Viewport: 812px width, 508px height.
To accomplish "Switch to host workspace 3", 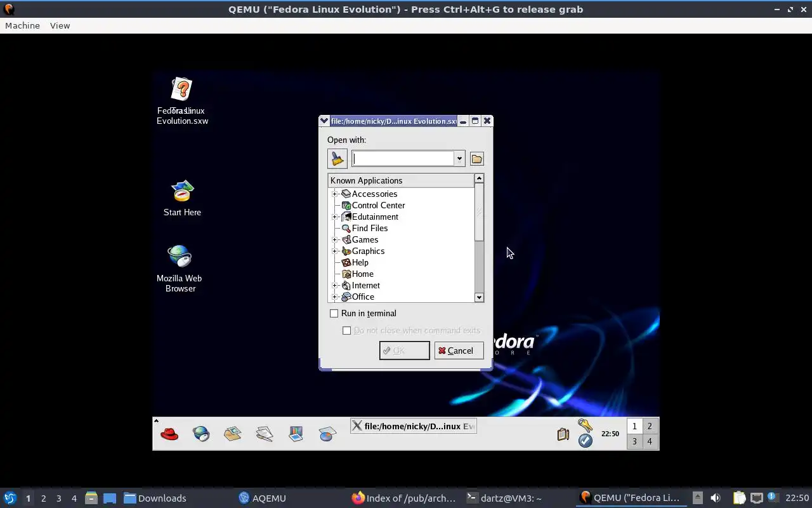I will [x=58, y=498].
